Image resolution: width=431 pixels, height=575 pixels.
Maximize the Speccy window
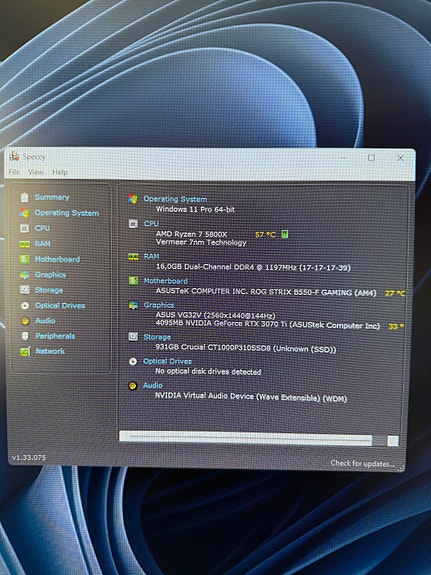pyautogui.click(x=371, y=158)
